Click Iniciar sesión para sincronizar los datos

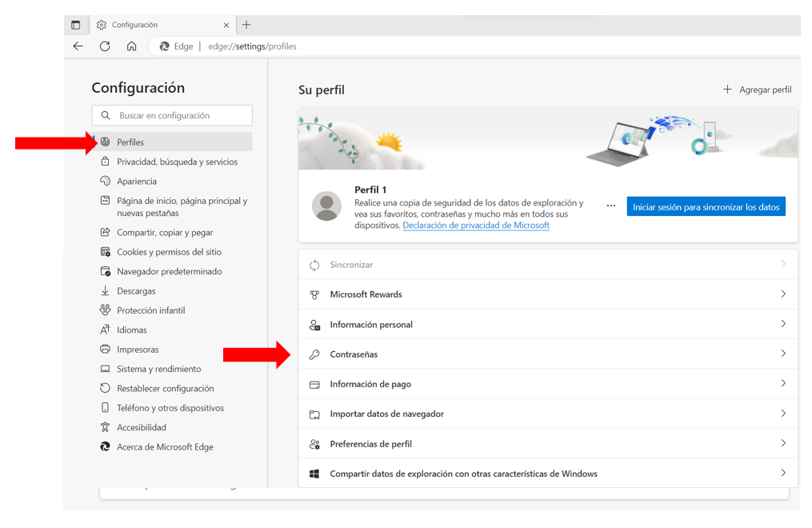pos(706,206)
